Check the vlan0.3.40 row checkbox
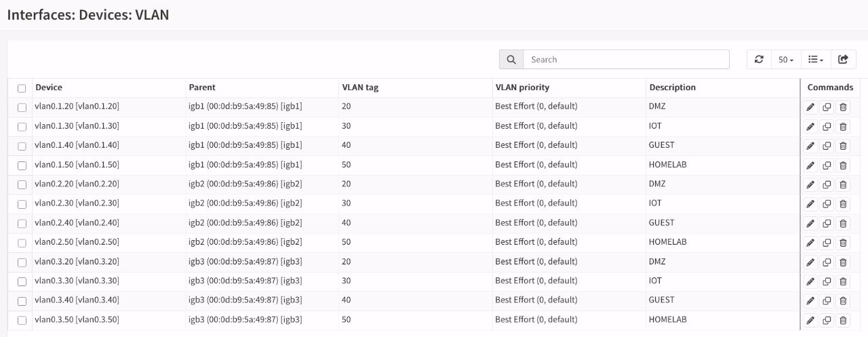The width and height of the screenshot is (868, 337). click(x=22, y=301)
